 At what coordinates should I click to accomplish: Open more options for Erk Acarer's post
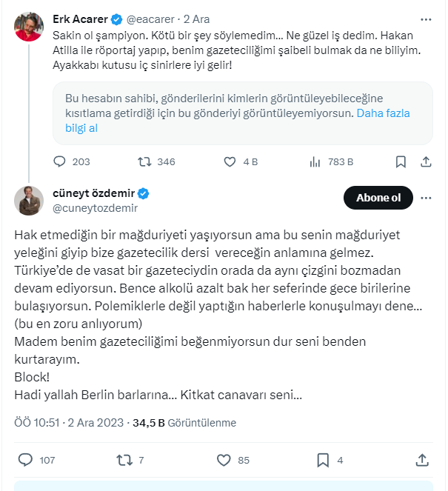426,19
